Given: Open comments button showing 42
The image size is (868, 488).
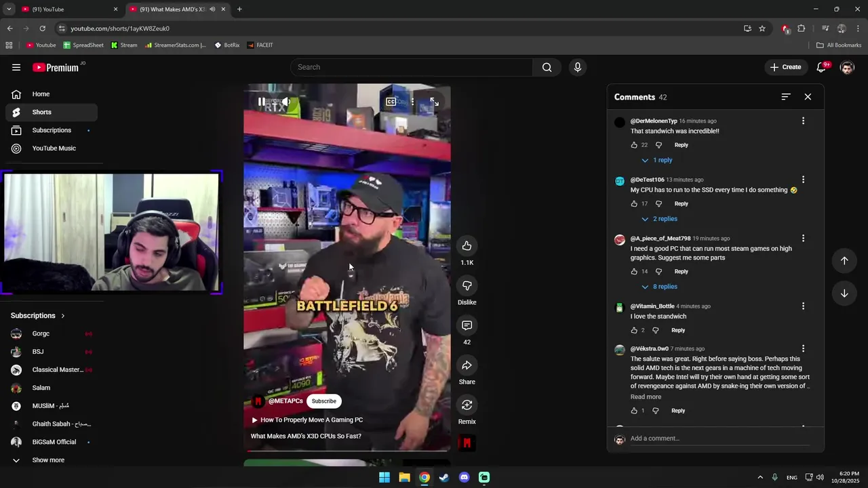Looking at the screenshot, I should 467,325.
